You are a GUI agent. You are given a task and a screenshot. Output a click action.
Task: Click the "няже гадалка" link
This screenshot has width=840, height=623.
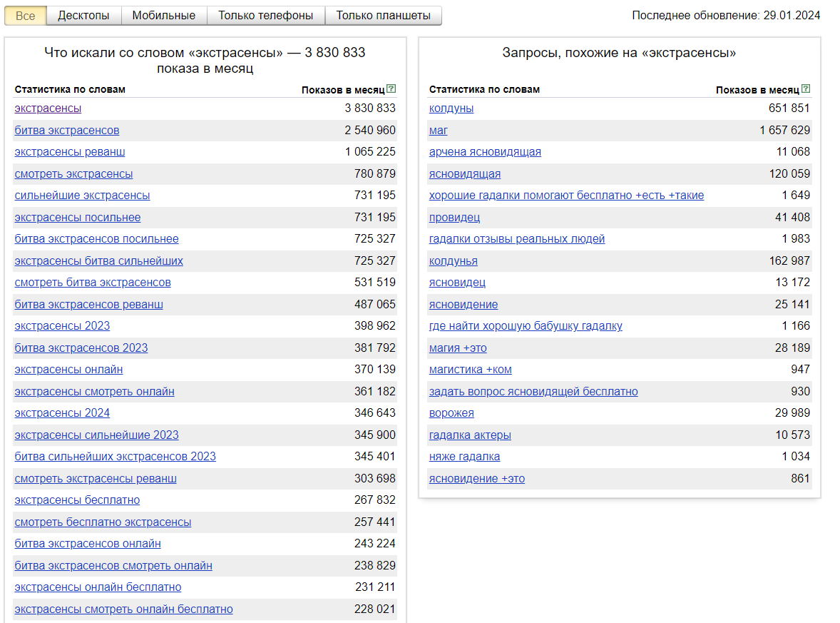point(464,456)
